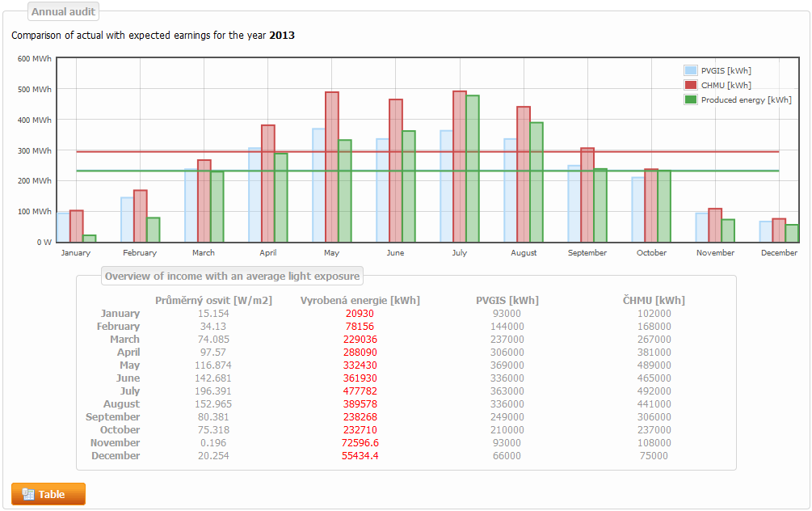Screen dimensions: 812x511
Task: Click the September row label in table
Action: tap(112, 417)
